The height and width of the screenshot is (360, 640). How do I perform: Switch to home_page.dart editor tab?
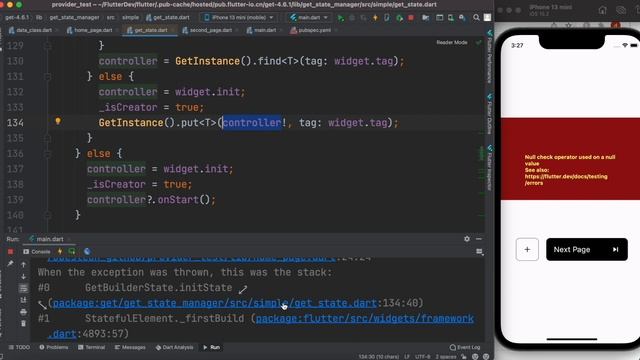tap(93, 30)
